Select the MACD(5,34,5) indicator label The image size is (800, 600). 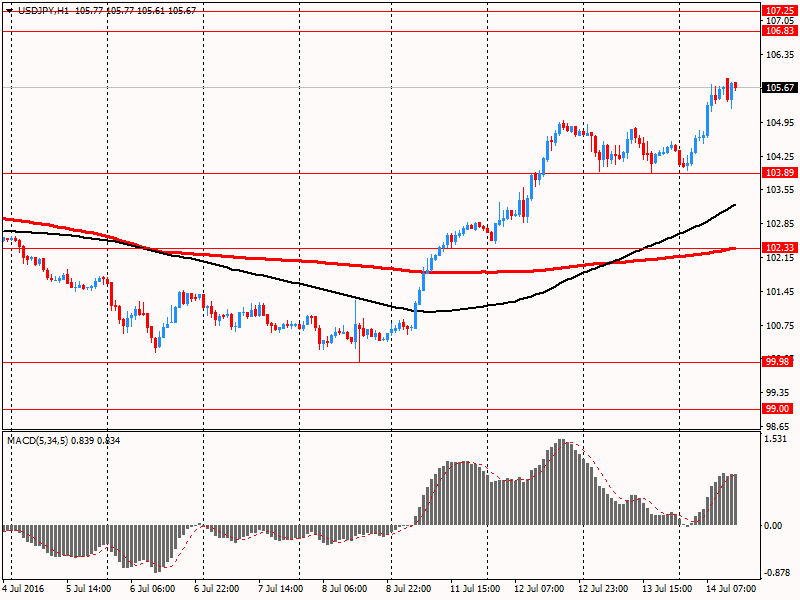pos(37,440)
